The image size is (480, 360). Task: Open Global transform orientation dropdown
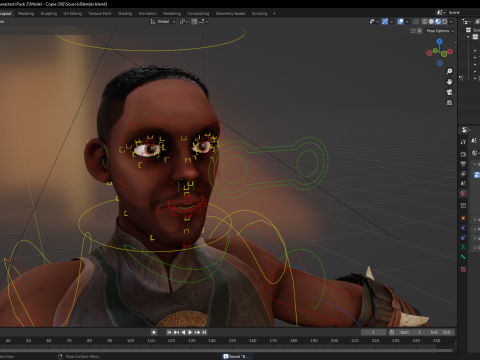[163, 21]
